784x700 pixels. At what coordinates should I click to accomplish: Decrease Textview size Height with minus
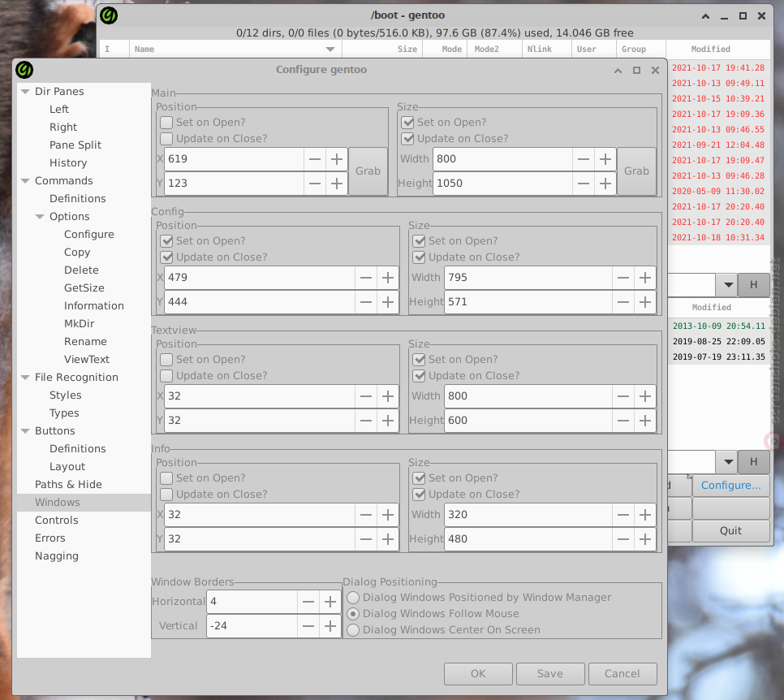pyautogui.click(x=623, y=421)
